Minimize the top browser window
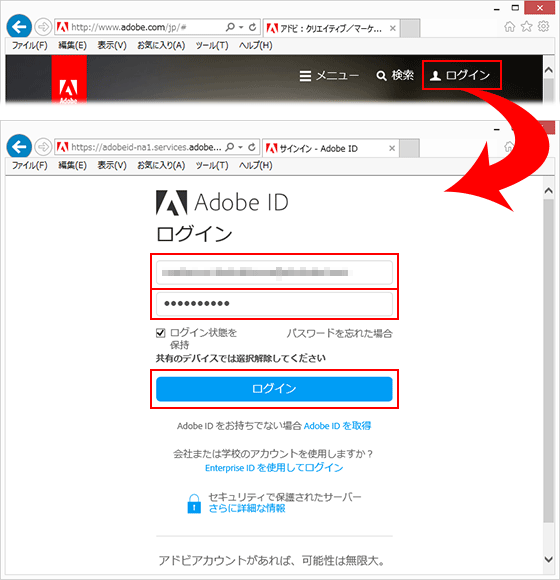This screenshot has height=580, width=560. [x=496, y=9]
